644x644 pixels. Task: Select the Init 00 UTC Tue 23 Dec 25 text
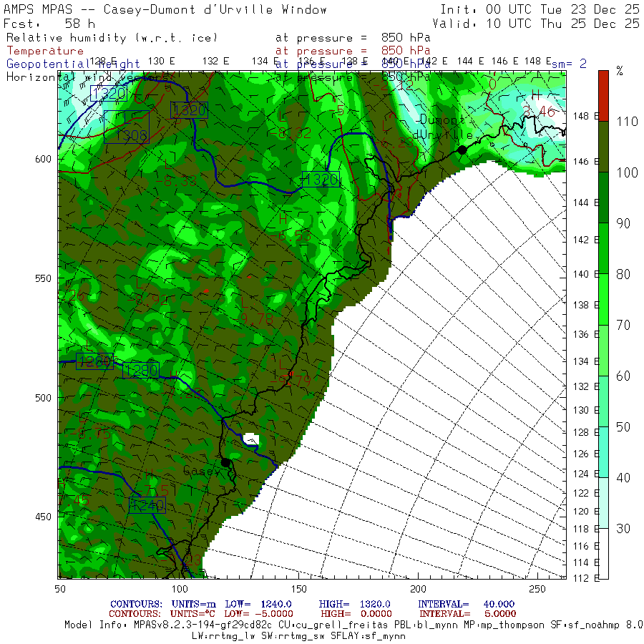(x=540, y=9)
